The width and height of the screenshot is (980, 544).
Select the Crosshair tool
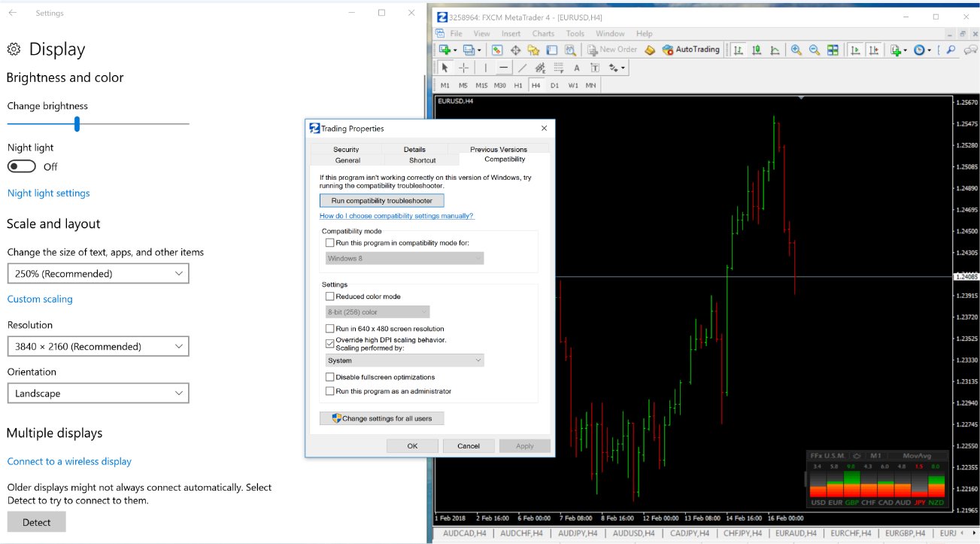pyautogui.click(x=464, y=68)
